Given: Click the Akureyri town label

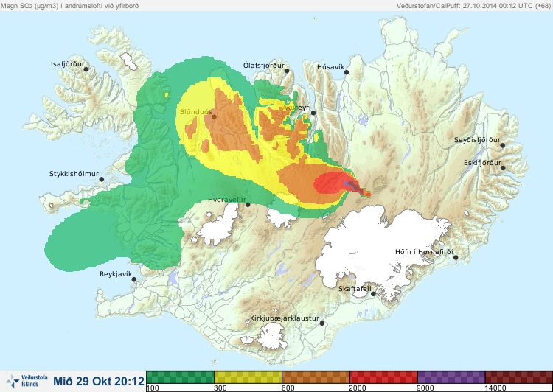Looking at the screenshot, I should coord(296,108).
